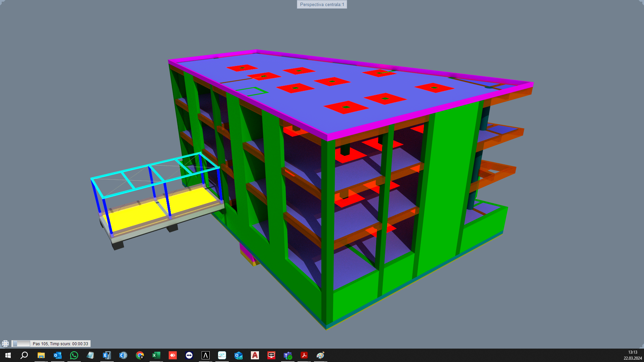Open Adobe Acrobat from the taskbar
The width and height of the screenshot is (644, 362).
click(x=304, y=355)
